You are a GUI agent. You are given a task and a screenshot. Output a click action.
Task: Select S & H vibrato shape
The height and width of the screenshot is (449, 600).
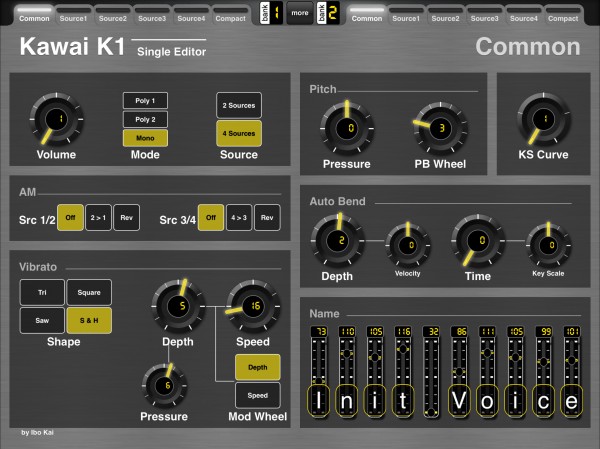click(89, 320)
